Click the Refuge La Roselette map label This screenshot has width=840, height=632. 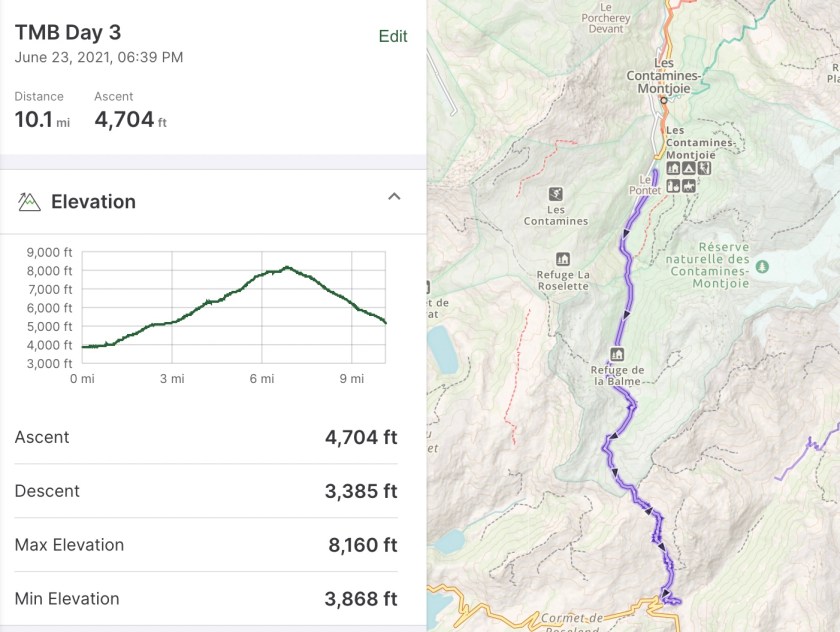click(x=563, y=280)
